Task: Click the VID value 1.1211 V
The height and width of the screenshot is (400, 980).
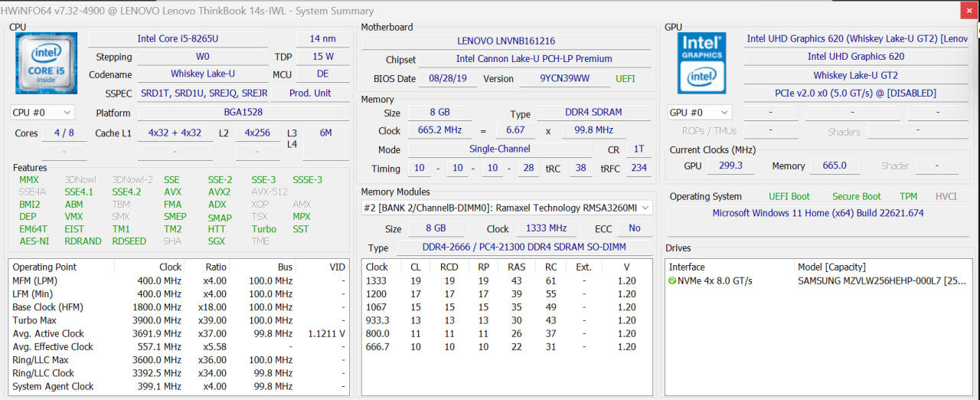Action: (326, 333)
